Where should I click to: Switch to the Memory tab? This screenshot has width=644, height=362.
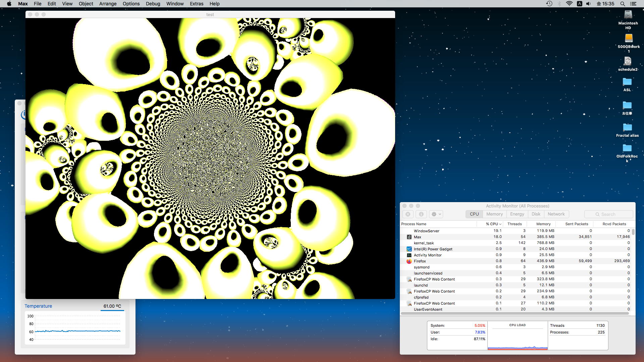coord(494,214)
